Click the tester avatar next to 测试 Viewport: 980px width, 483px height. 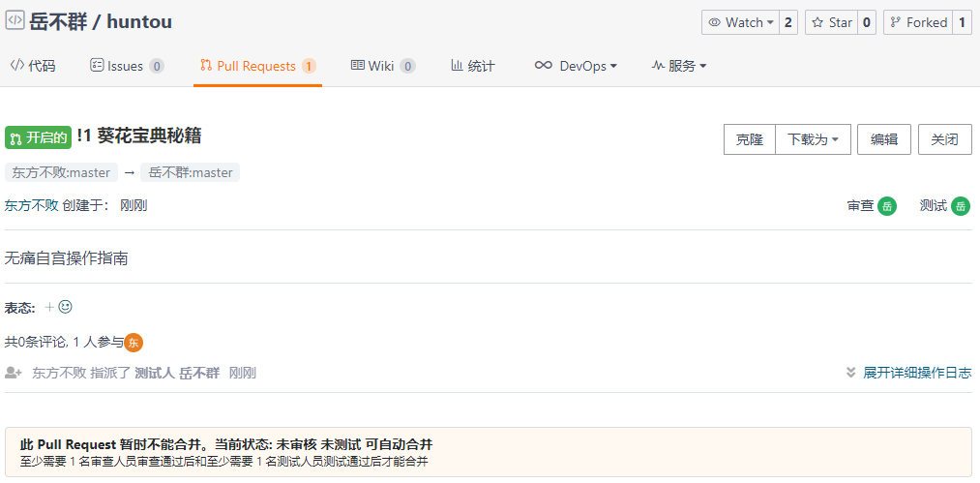pyautogui.click(x=960, y=206)
